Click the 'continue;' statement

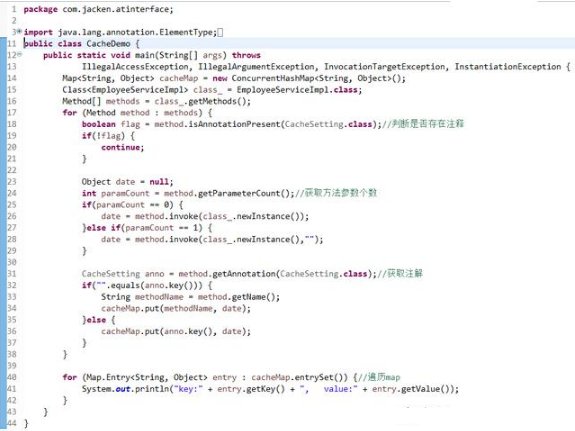(122, 147)
